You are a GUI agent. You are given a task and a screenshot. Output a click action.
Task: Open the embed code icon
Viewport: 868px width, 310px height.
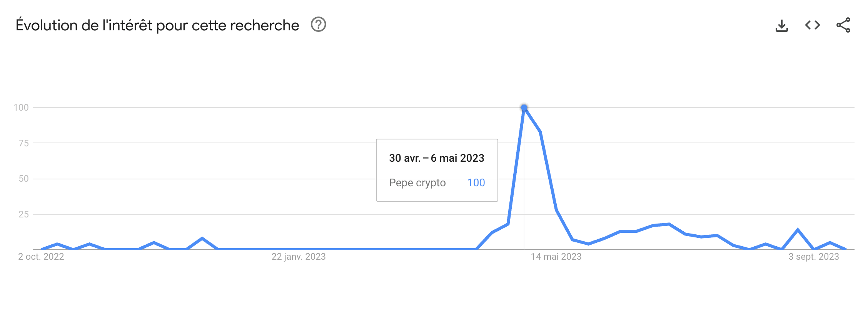click(812, 25)
